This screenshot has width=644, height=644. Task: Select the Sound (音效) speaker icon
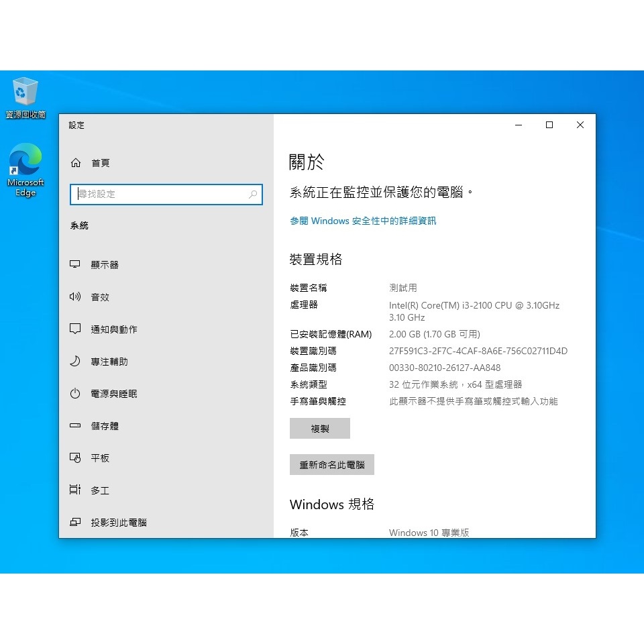75,297
